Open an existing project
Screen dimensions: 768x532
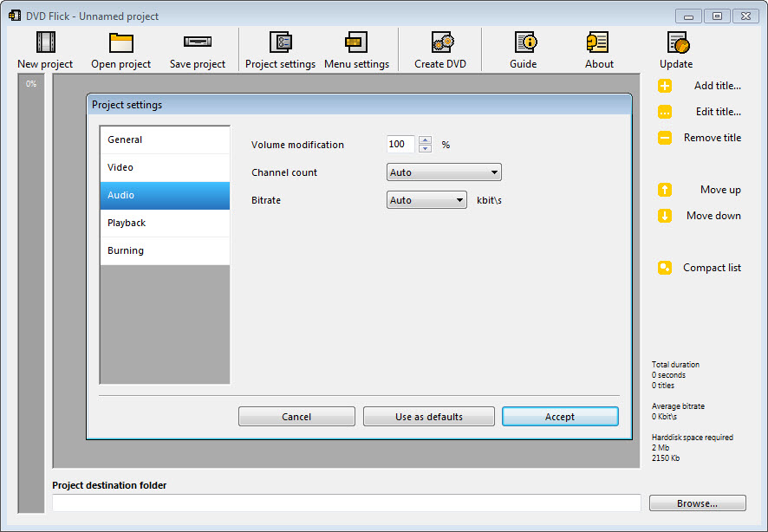click(x=120, y=48)
